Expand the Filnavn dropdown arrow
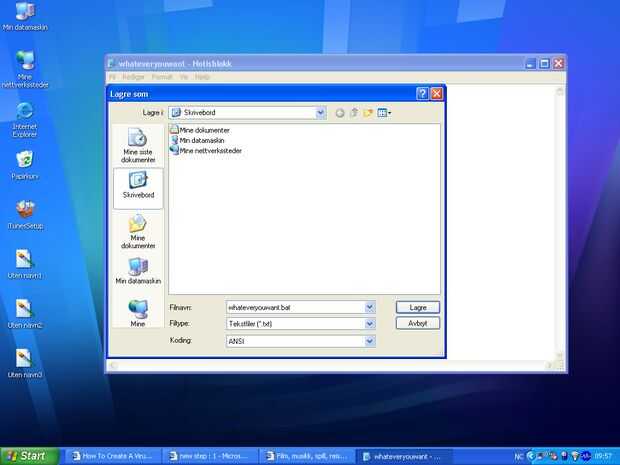Image resolution: width=620 pixels, height=465 pixels. [x=370, y=307]
